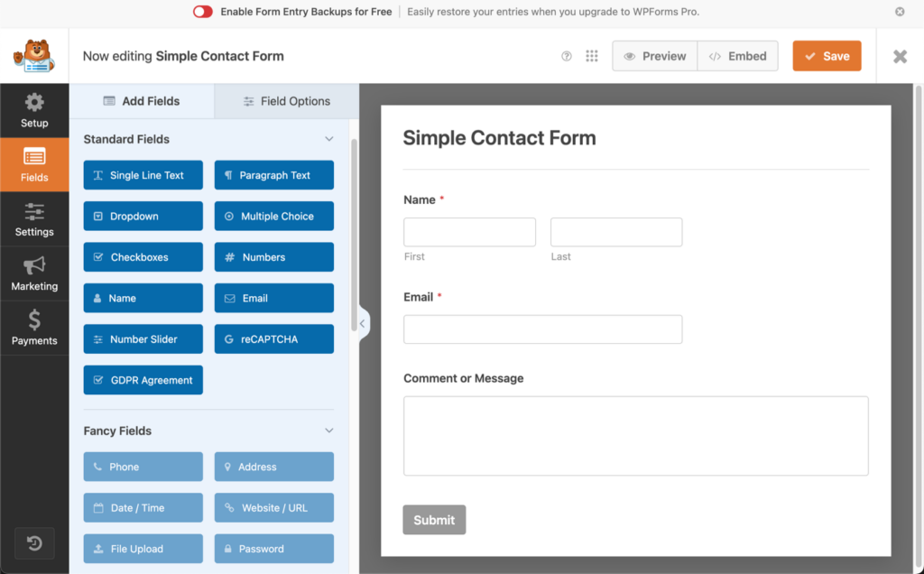Open the Setup panel
Viewport: 924px width, 574px height.
[34, 110]
